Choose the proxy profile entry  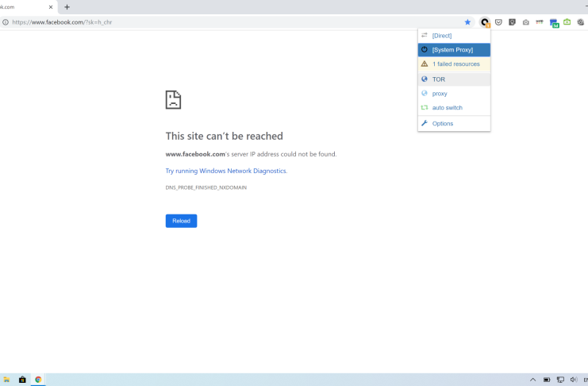[x=454, y=94]
